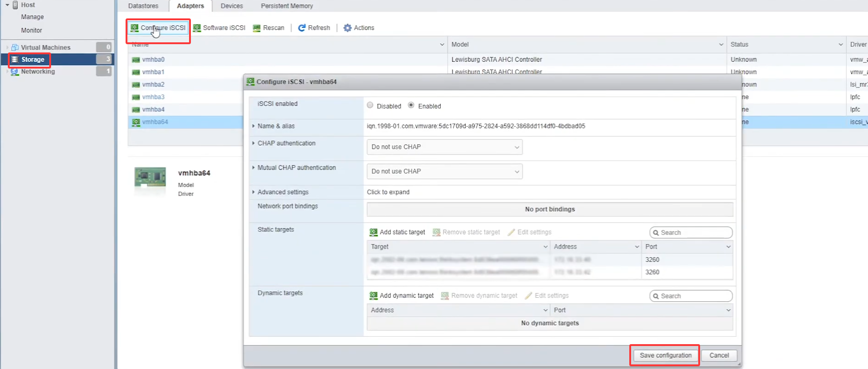Click the Unknown status for vmhba0

743,60
